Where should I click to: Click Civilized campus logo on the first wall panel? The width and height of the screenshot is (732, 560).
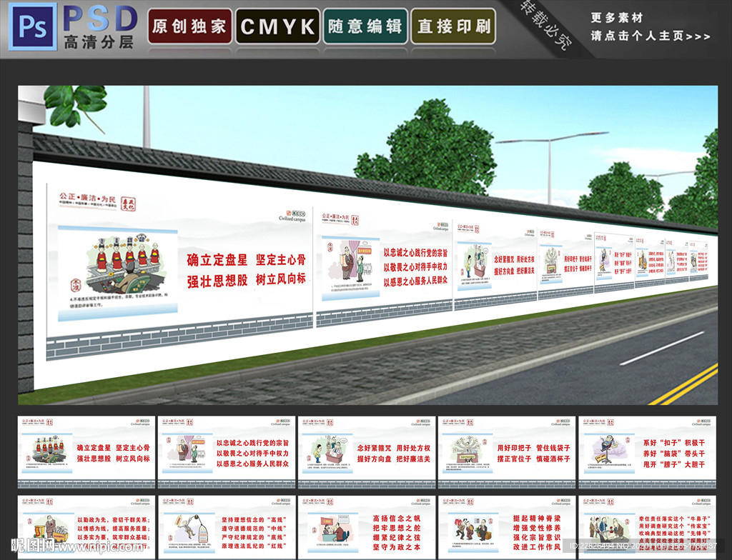coord(292,218)
